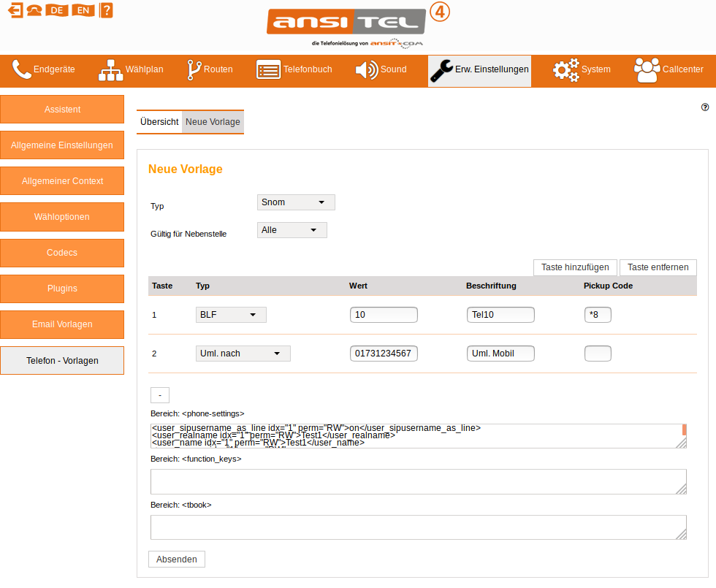Switch language with the DE flag icon
The width and height of the screenshot is (716, 588).
[x=56, y=10]
